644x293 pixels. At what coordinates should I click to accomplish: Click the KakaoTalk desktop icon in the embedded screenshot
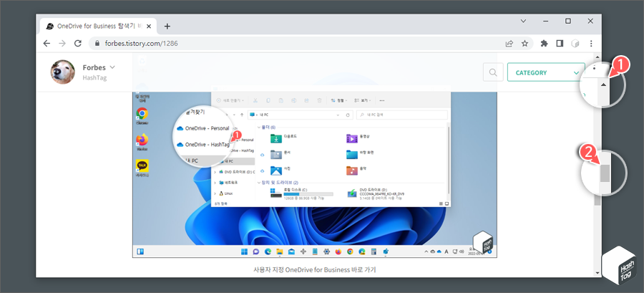(142, 168)
